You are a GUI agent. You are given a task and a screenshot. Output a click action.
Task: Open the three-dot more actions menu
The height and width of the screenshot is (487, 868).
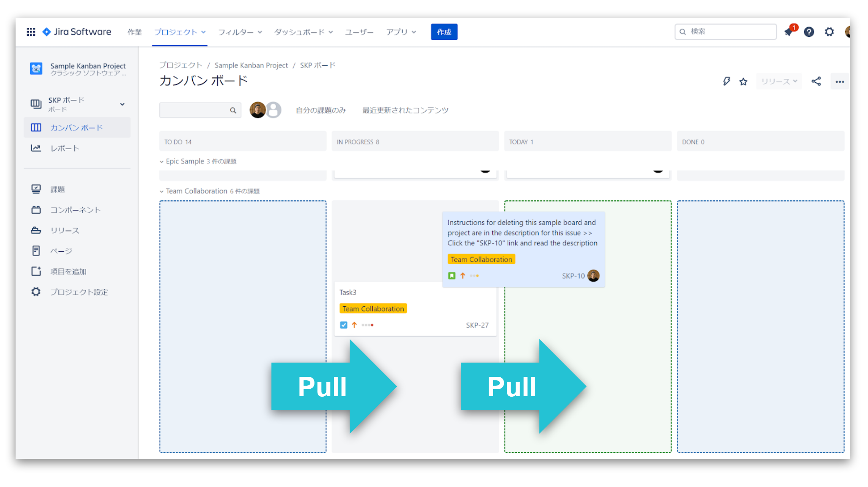tap(840, 82)
